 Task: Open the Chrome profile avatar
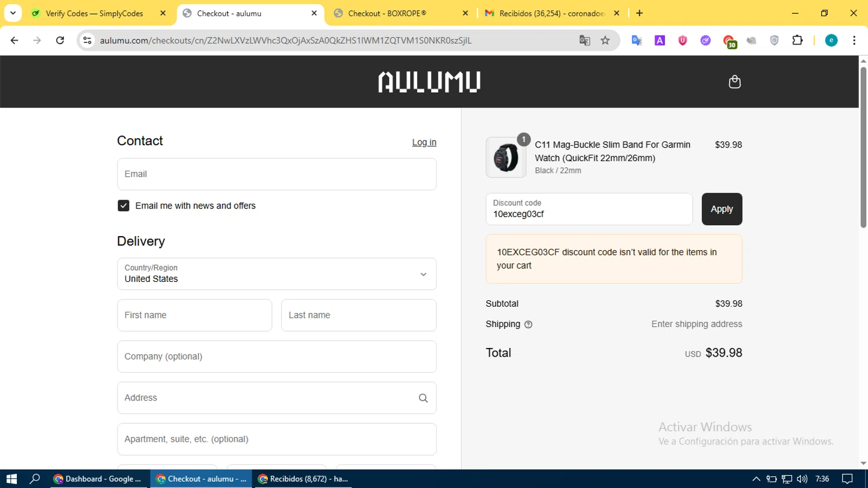(x=831, y=40)
